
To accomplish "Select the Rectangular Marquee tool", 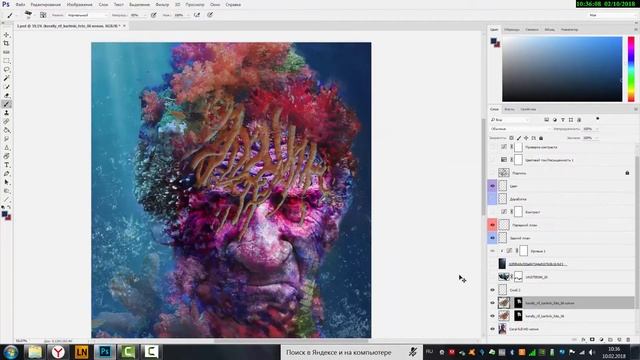I will (x=6, y=61).
